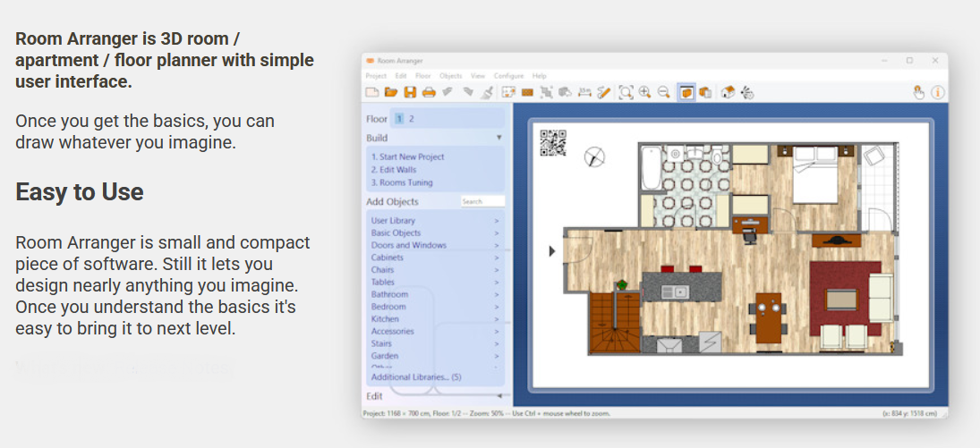Open the Objects menu

tap(451, 76)
